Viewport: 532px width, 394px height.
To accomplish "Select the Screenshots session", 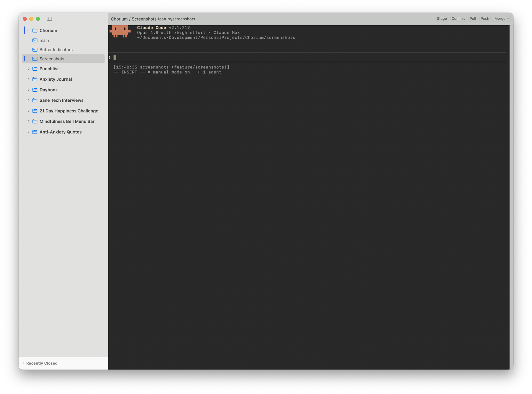I will (x=63, y=59).
